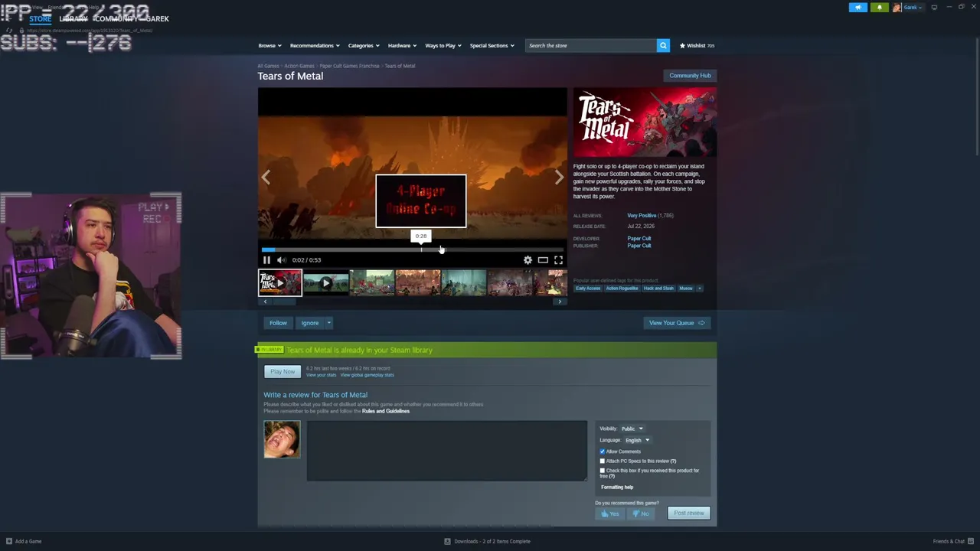Image resolution: width=980 pixels, height=551 pixels.
Task: Expand the Browse menu
Action: [x=269, y=46]
